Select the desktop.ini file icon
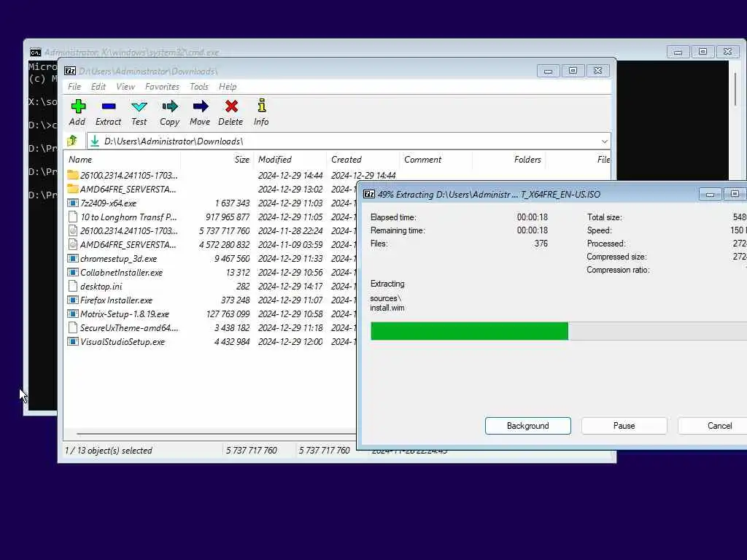Viewport: 747px width, 560px height. tap(72, 286)
